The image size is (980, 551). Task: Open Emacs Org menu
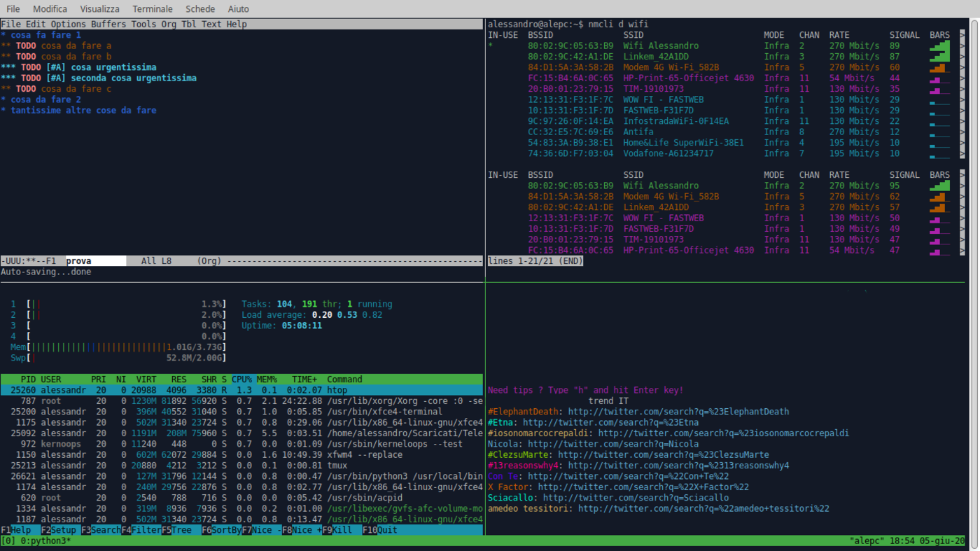point(169,25)
